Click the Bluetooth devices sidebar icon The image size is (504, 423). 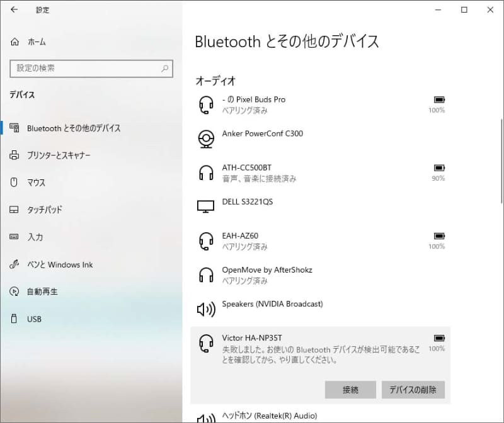click(x=14, y=128)
